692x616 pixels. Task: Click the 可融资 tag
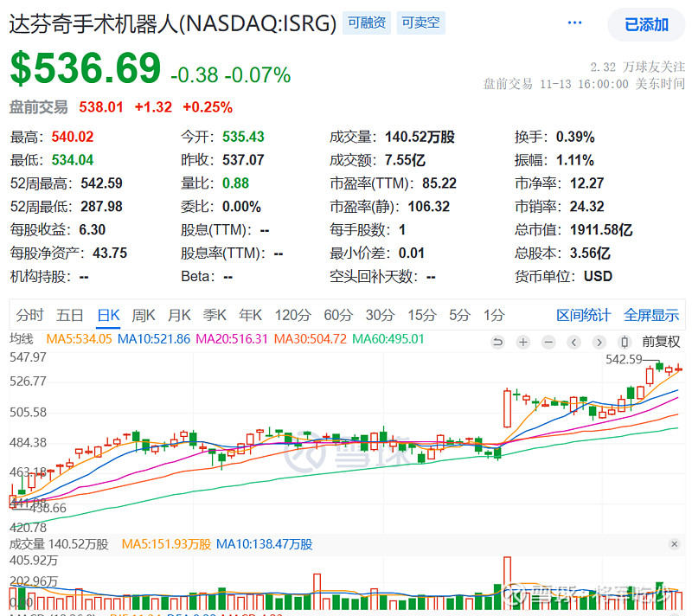(x=367, y=22)
